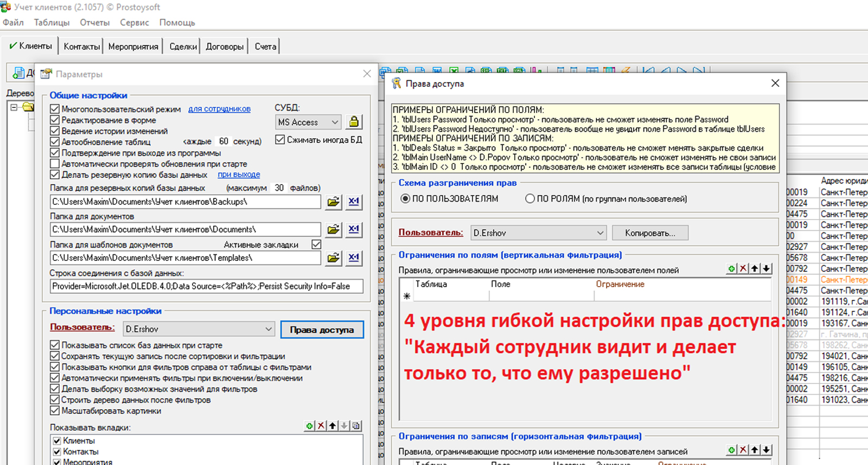Add a new field restriction rule
The height and width of the screenshot is (465, 868).
point(732,268)
